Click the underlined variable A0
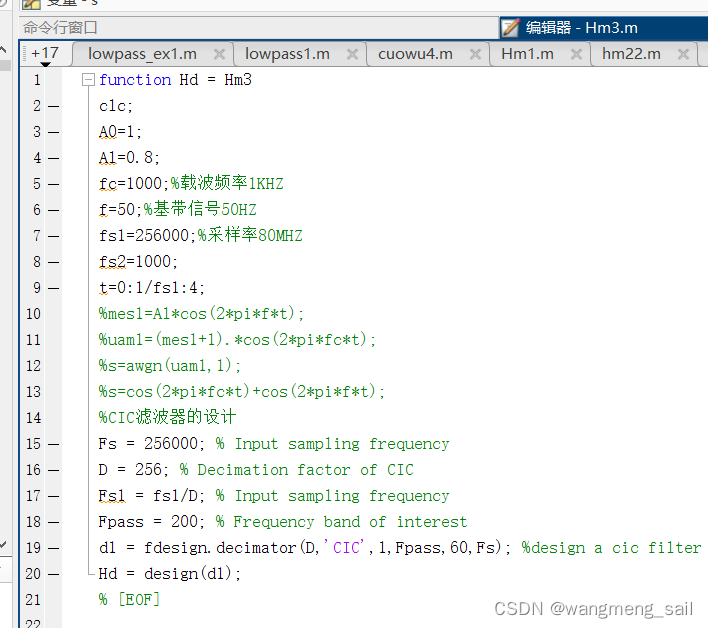 tap(107, 132)
